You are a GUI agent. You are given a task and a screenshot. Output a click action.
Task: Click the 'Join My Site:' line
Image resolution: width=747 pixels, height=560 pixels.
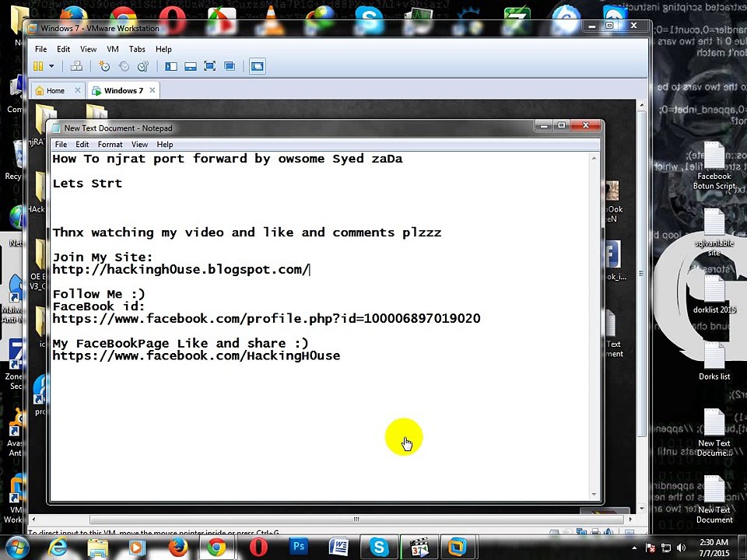(x=103, y=257)
